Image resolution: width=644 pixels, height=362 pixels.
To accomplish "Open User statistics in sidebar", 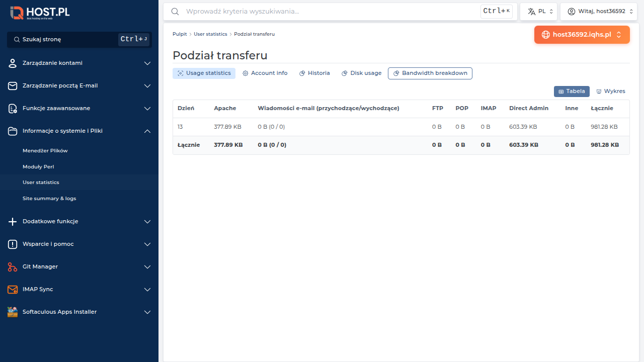I will 41,183.
